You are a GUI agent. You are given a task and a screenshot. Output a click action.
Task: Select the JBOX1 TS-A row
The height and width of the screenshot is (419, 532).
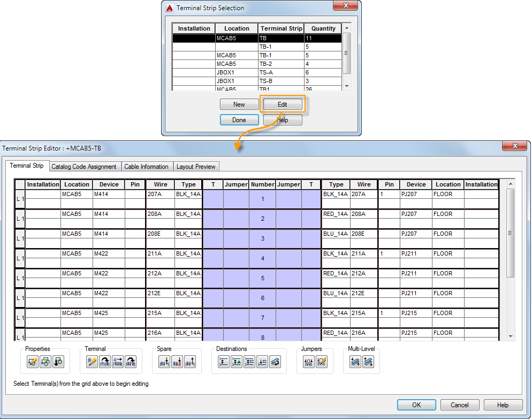pyautogui.click(x=257, y=72)
